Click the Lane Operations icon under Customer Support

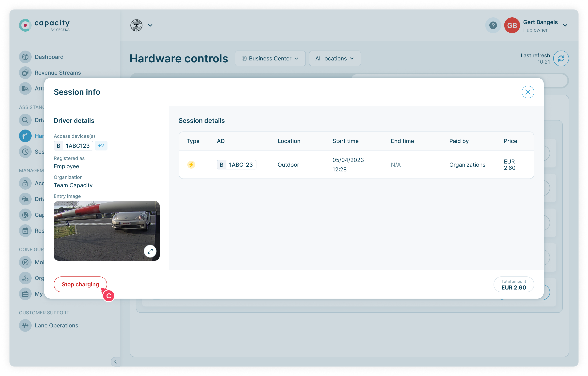[x=25, y=325]
